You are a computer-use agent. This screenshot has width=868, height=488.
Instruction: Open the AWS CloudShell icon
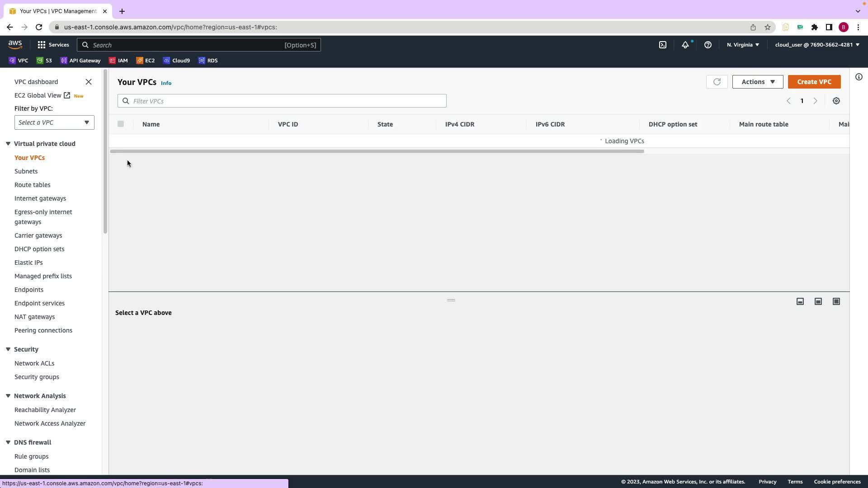(662, 45)
